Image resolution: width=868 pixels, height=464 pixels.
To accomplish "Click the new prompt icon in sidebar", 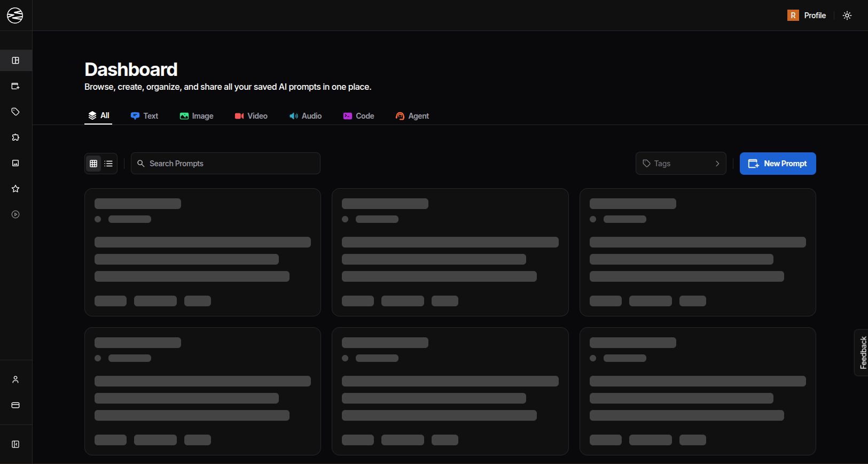I will coord(15,86).
